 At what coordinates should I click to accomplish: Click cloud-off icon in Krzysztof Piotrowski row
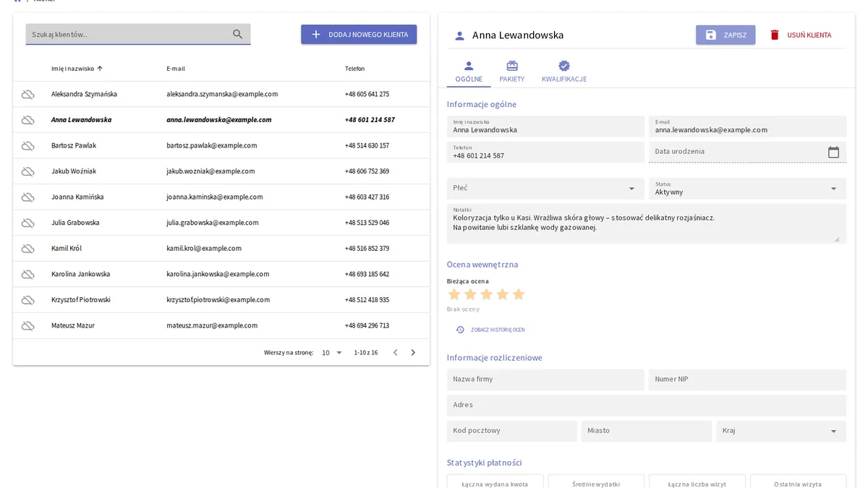pyautogui.click(x=27, y=300)
